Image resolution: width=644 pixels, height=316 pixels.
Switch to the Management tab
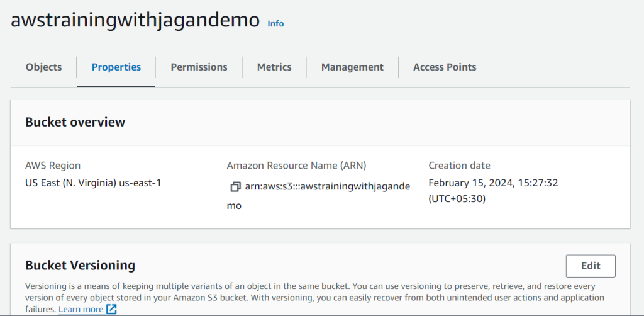point(352,67)
